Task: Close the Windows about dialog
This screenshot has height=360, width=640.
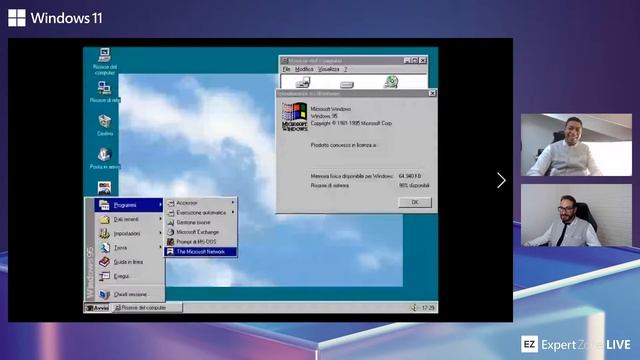Action: [432, 93]
